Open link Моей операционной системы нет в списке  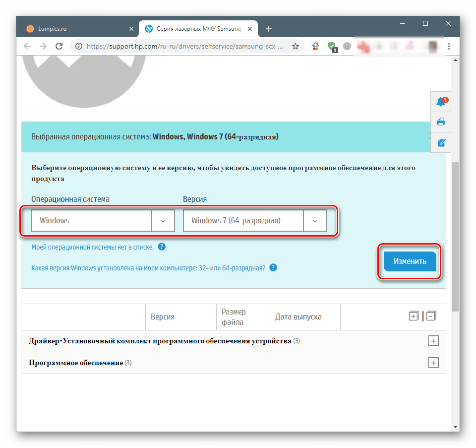click(93, 247)
